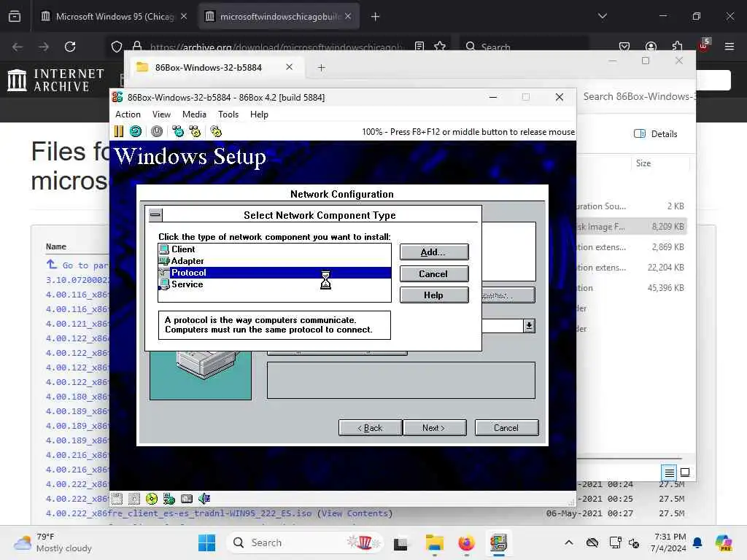Select the Adapter component type
The image size is (747, 560).
tap(274, 261)
